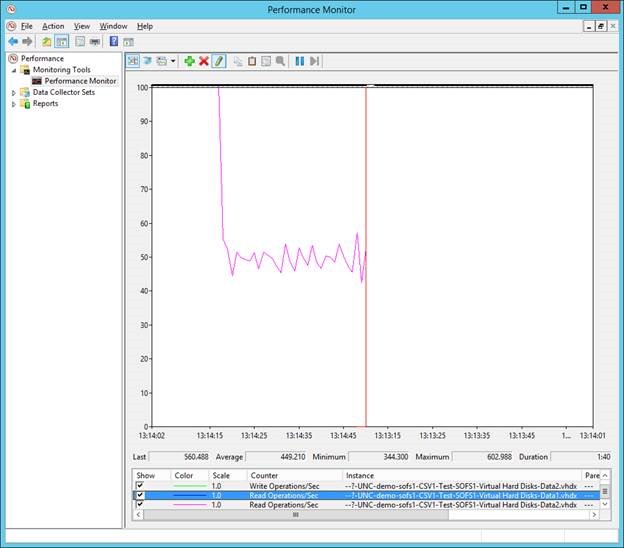This screenshot has height=548, width=624.
Task: Click the Update Data step-forward icon
Action: (314, 61)
